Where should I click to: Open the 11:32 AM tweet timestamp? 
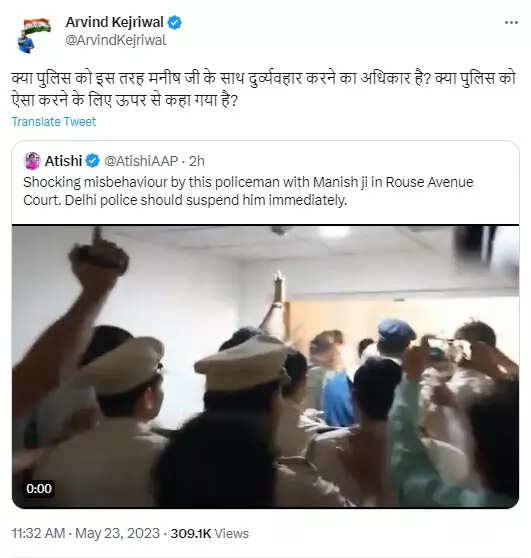point(38,533)
